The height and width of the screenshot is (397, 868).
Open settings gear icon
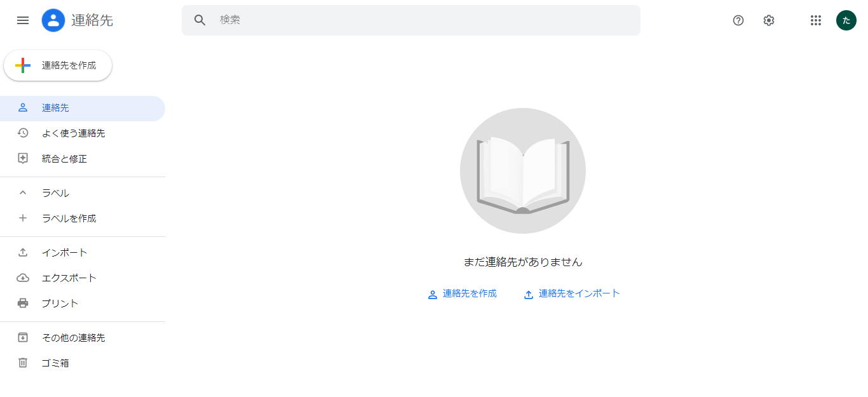[x=769, y=20]
